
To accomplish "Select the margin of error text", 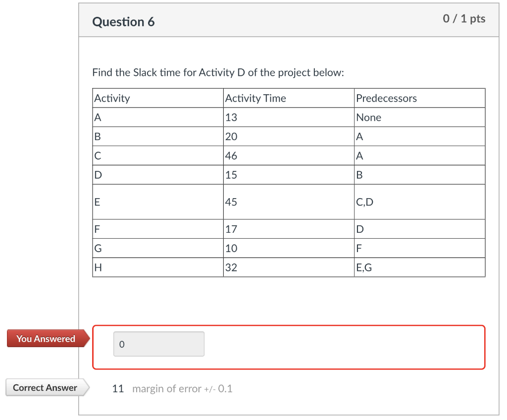I will tap(183, 389).
